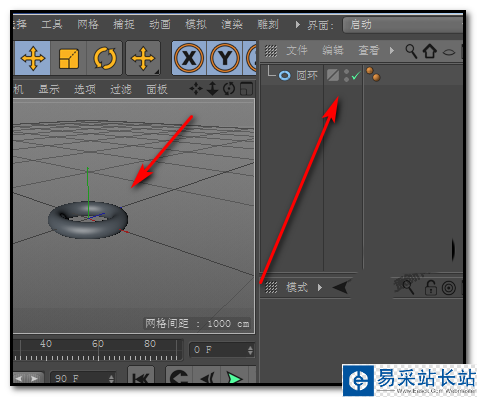Image resolution: width=477 pixels, height=397 pixels.
Task: Open viewport 面板 menu
Action: (x=157, y=89)
